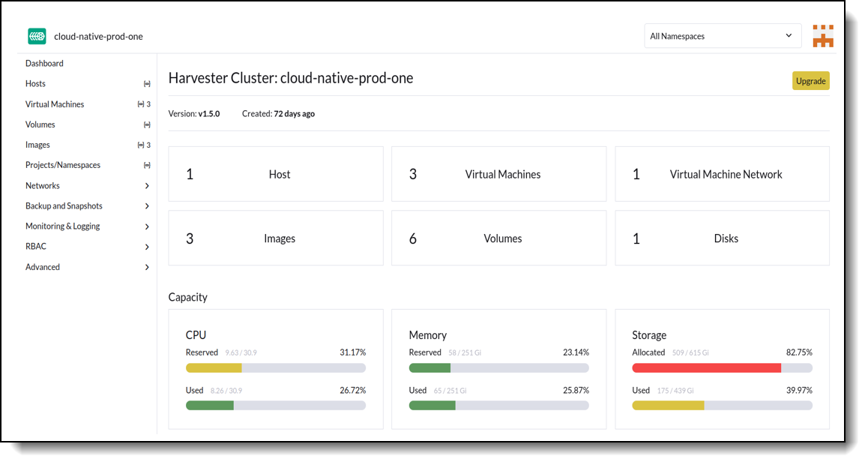Screen dimensions: 868x465
Task: Click the green Harvester logo icon
Action: click(37, 36)
